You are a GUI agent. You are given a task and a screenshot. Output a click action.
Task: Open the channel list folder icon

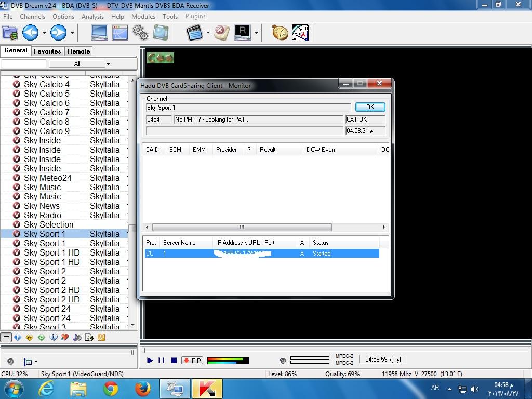pos(10,33)
